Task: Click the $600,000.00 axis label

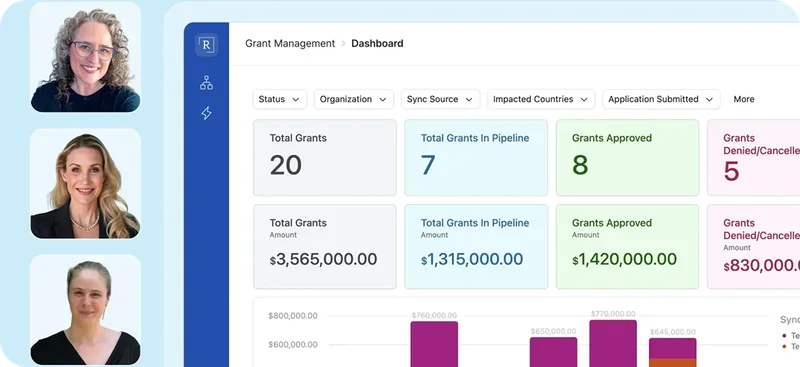Action: (293, 345)
